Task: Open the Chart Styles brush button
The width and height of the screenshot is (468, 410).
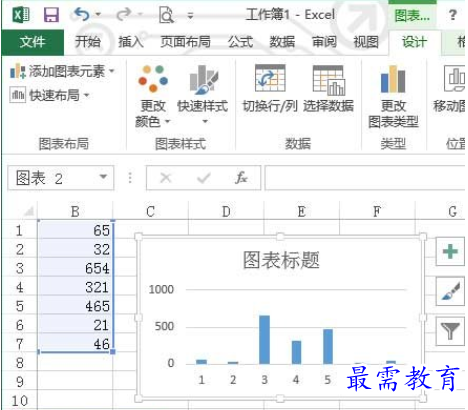Action: (x=450, y=291)
